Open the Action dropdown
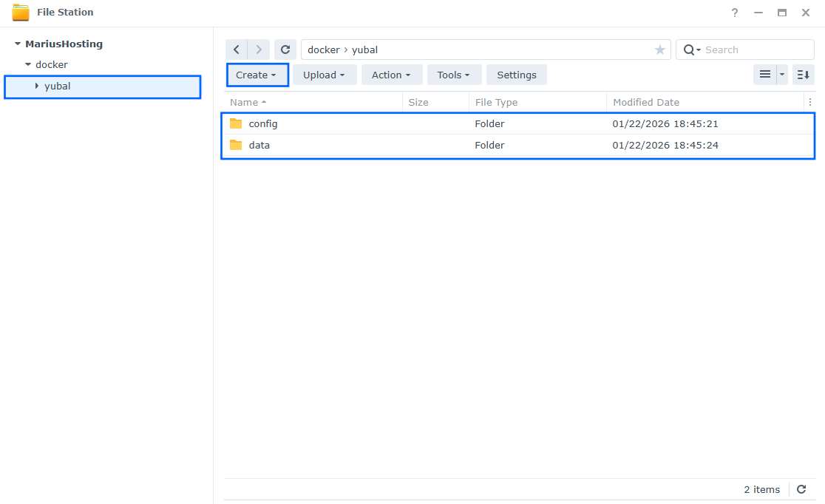Viewport: 825px width, 504px height. click(392, 75)
